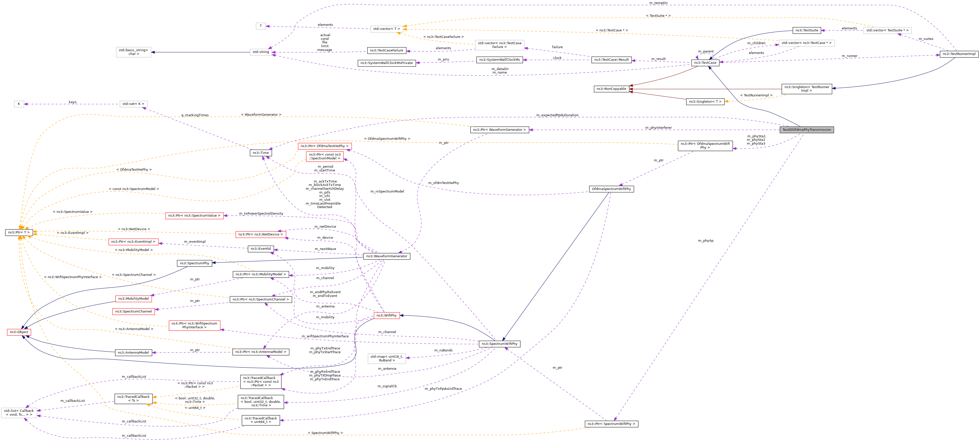Open the std::set< K > node
Image resolution: width=980 pixels, height=441 pixels.
[134, 104]
